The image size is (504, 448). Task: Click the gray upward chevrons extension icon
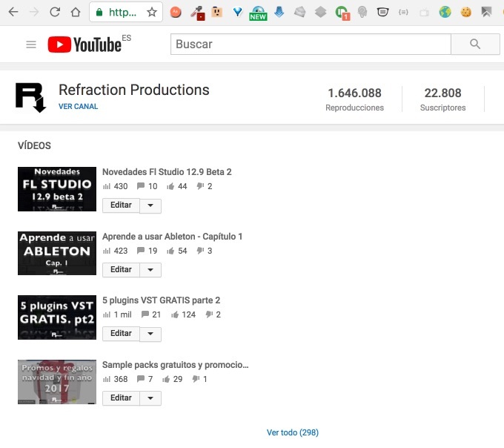click(x=486, y=12)
